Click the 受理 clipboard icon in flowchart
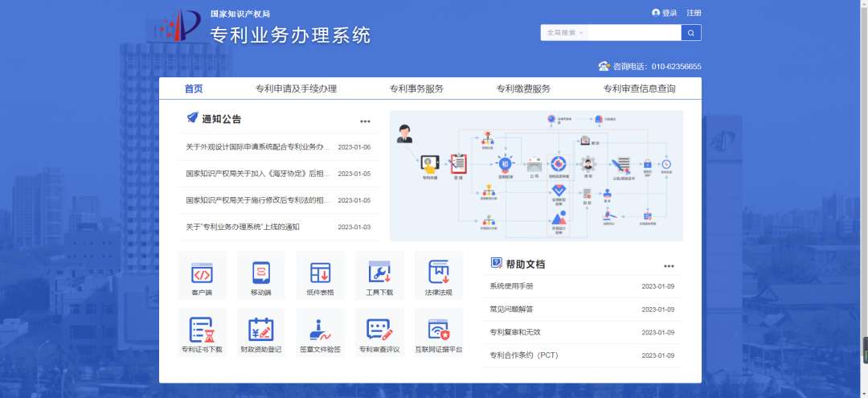 coord(458,163)
